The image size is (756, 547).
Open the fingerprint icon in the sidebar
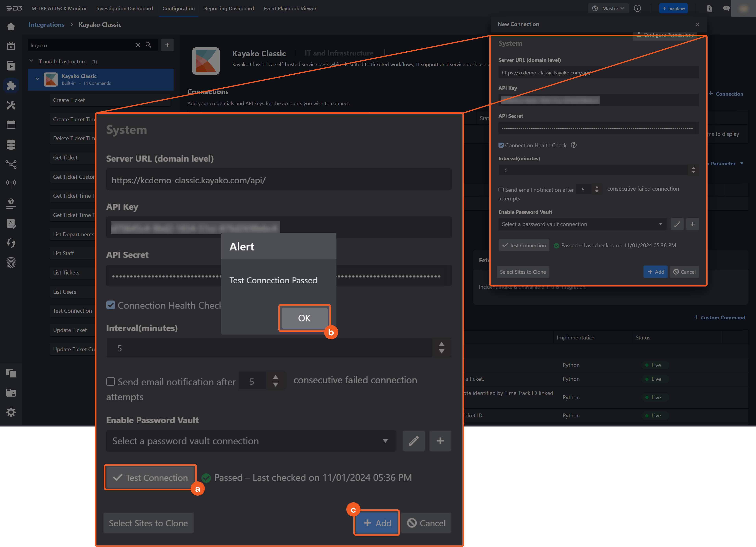coord(11,263)
